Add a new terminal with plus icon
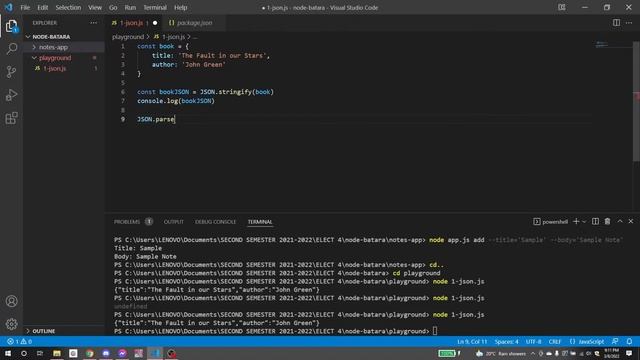The height and width of the screenshot is (360, 640). pyautogui.click(x=576, y=221)
